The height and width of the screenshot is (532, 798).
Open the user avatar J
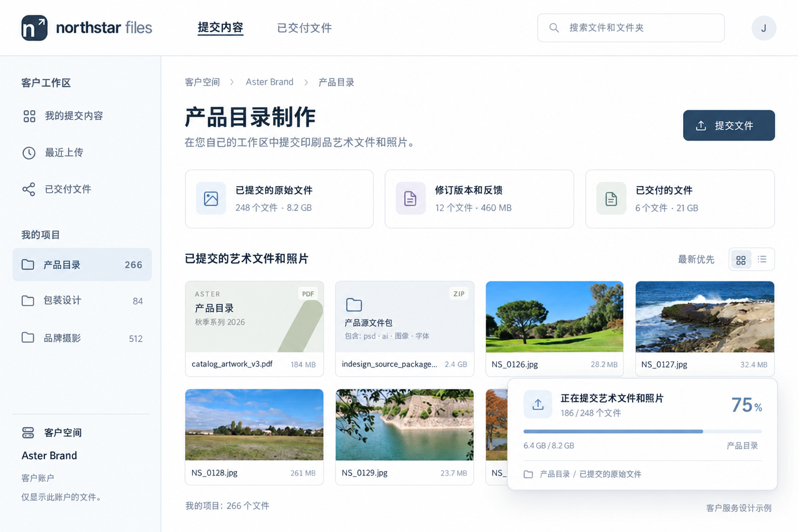coord(764,28)
